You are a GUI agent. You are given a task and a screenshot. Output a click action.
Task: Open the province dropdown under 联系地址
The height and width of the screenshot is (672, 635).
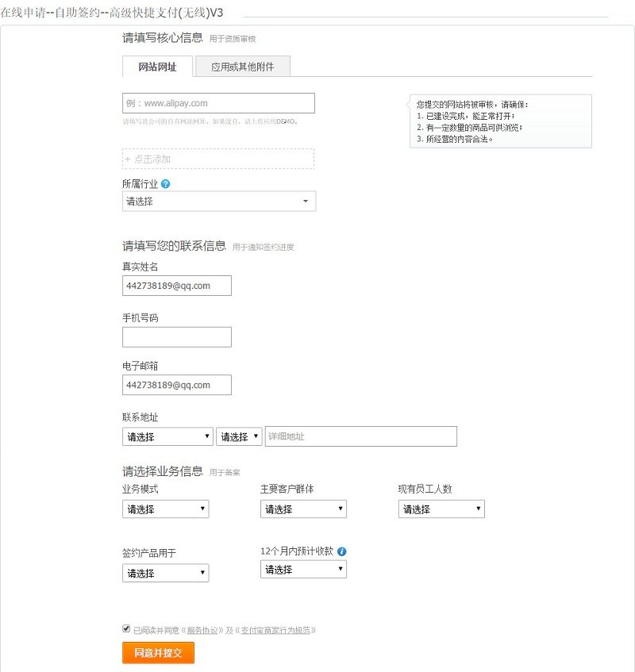click(167, 436)
